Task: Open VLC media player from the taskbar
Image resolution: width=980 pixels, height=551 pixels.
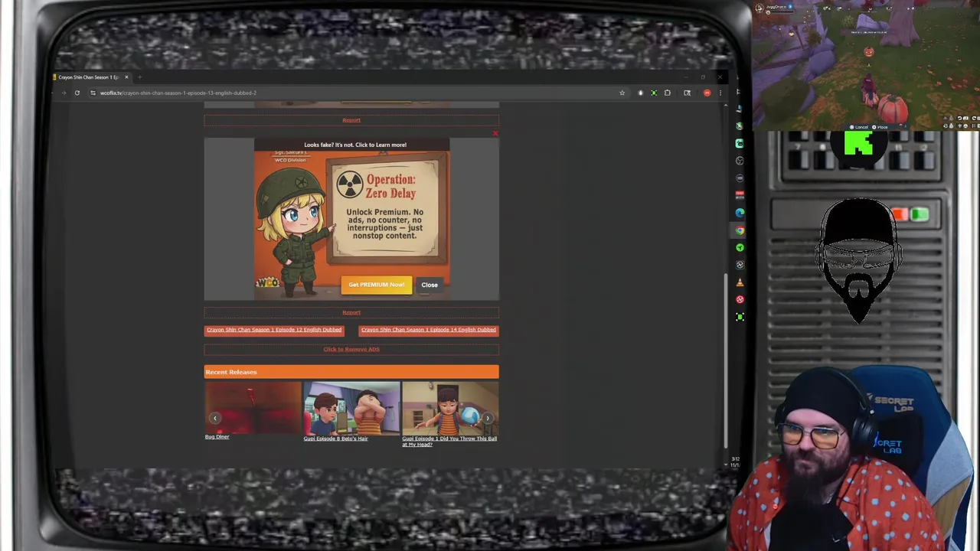Action: (x=740, y=282)
